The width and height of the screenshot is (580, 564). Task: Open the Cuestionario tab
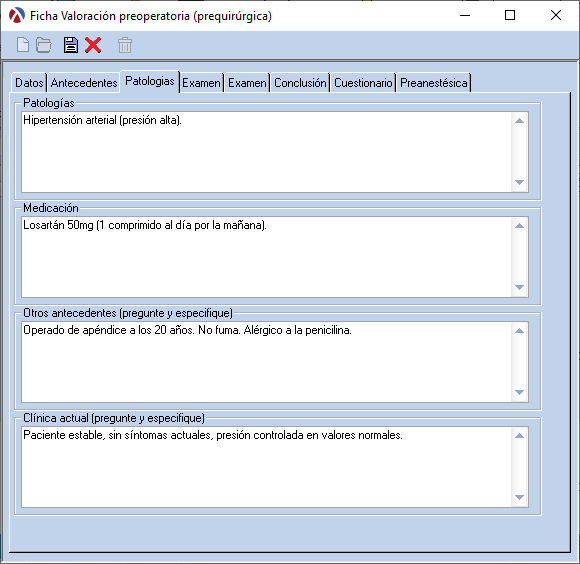pos(363,82)
